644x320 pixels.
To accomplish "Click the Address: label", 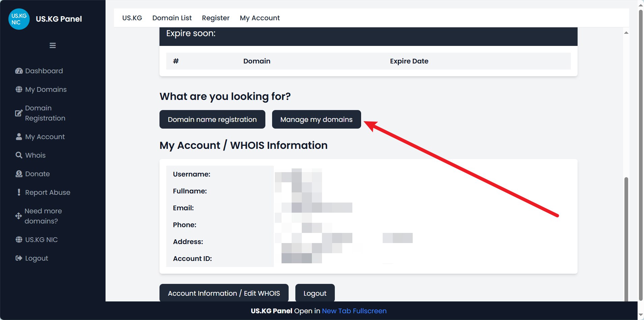I will pyautogui.click(x=188, y=242).
